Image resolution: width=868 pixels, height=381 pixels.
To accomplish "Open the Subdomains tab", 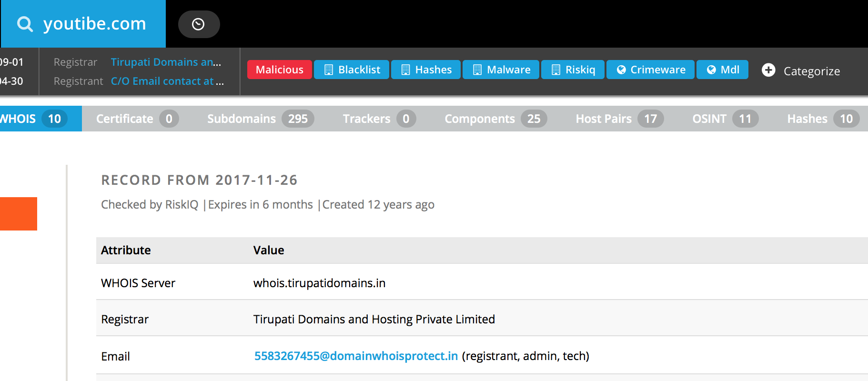I will point(260,119).
